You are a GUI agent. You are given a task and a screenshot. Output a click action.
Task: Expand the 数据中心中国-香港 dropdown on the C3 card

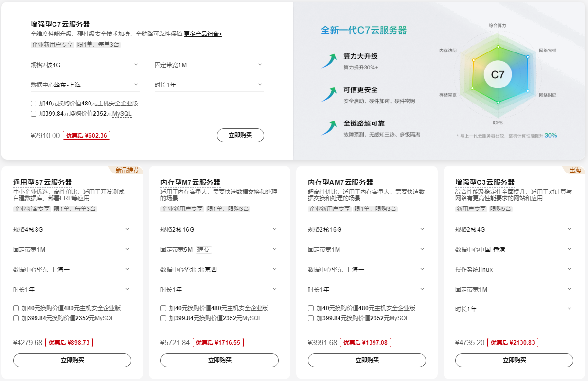(515, 248)
